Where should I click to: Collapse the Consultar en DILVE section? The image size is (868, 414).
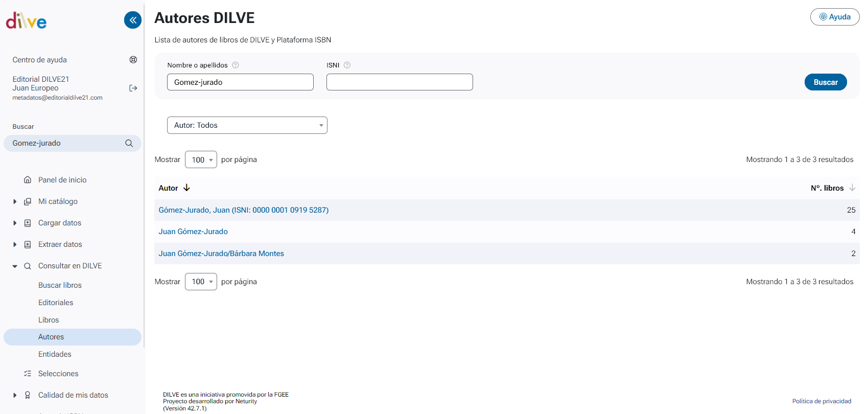tap(15, 266)
